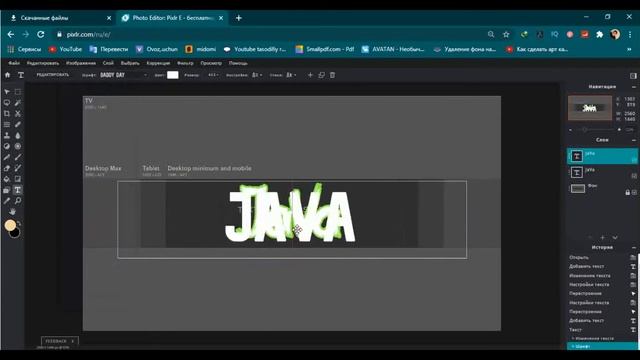
Task: Select the Lasso tool
Action: click(7, 103)
